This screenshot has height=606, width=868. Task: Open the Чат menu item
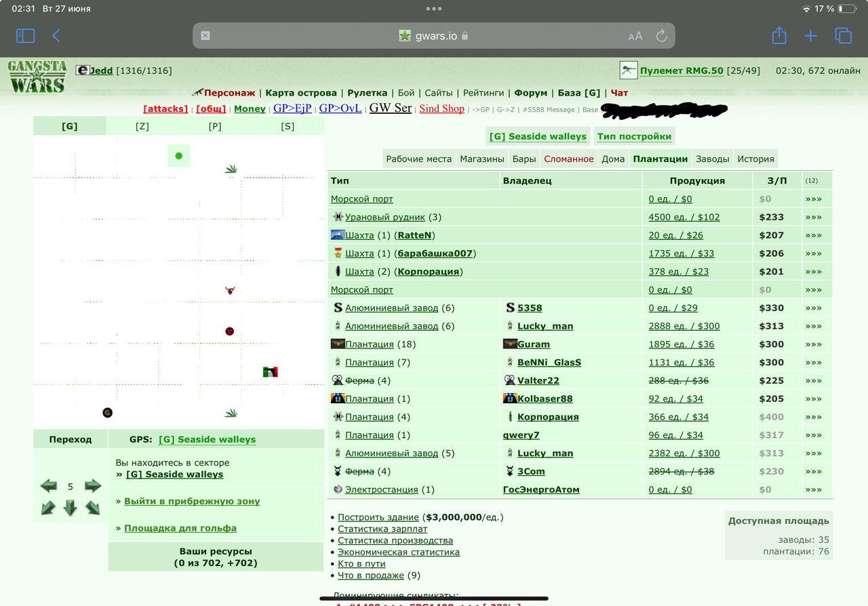[x=619, y=93]
